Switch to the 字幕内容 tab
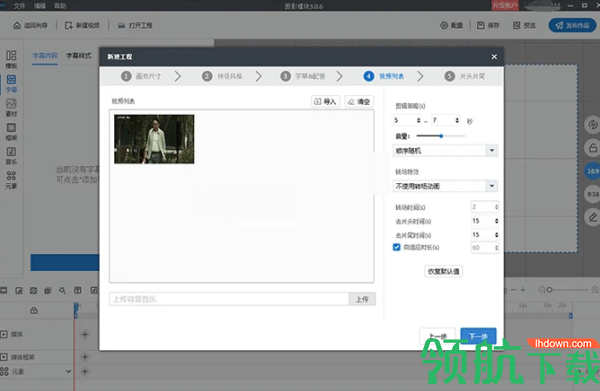The image size is (600, 391). [45, 56]
